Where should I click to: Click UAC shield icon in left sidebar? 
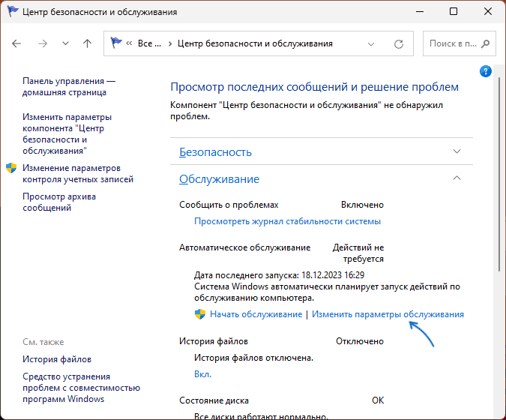pos(11,168)
